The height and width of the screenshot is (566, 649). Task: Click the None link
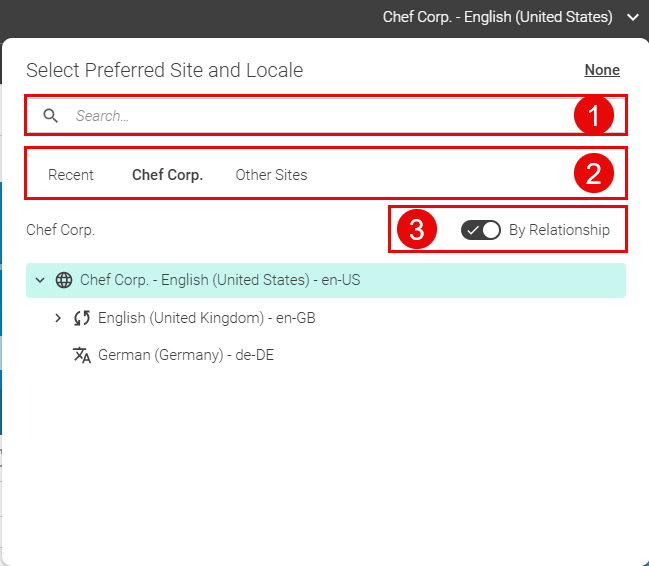point(602,70)
